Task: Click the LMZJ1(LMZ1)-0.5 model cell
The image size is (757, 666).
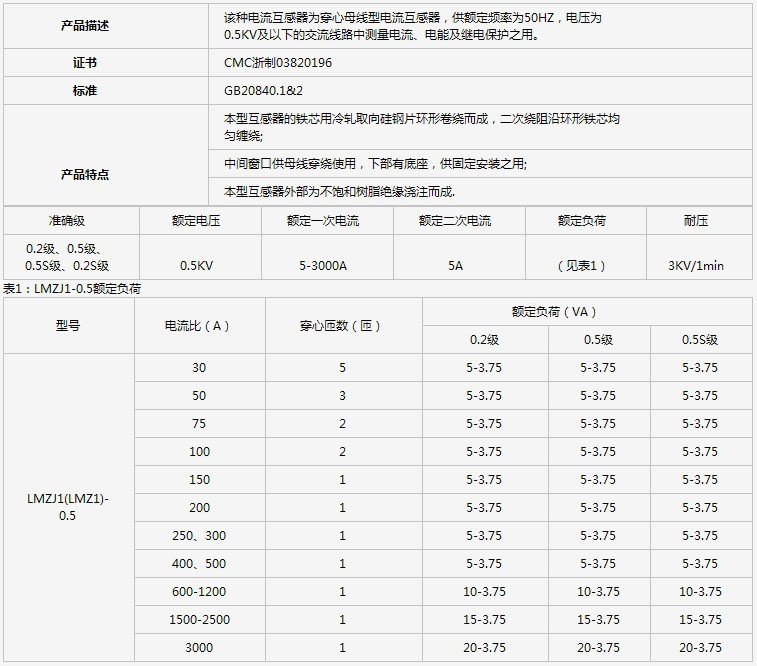Action: click(x=68, y=508)
